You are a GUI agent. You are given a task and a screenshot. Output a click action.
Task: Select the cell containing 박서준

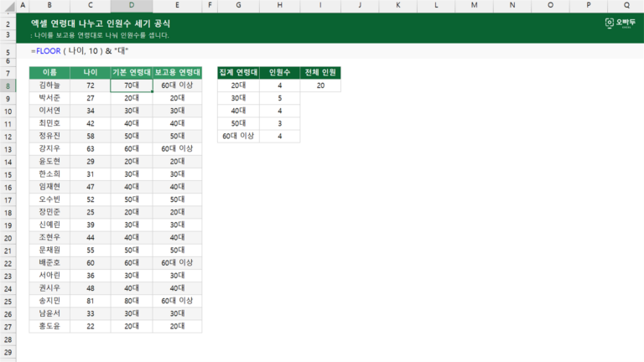[49, 98]
